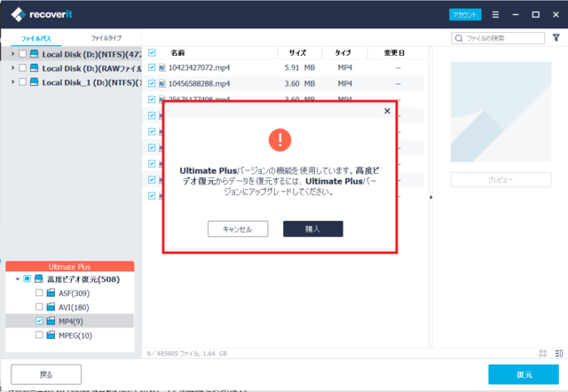Click drive icon of Local Disk (D:)(RAW
Viewport: 568px width, 392px height.
34,67
